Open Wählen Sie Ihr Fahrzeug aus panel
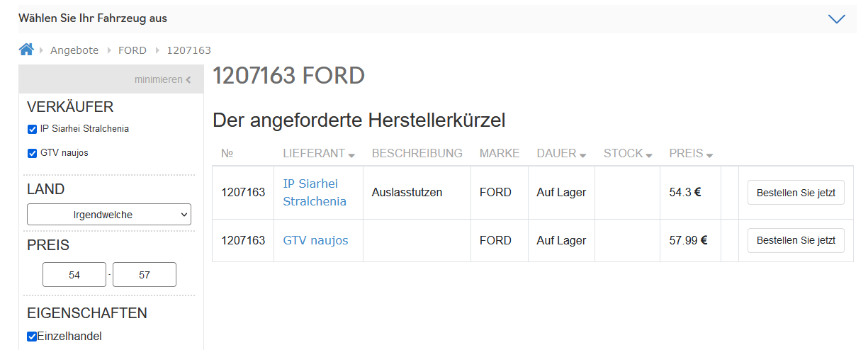868x350 pixels. pos(93,18)
